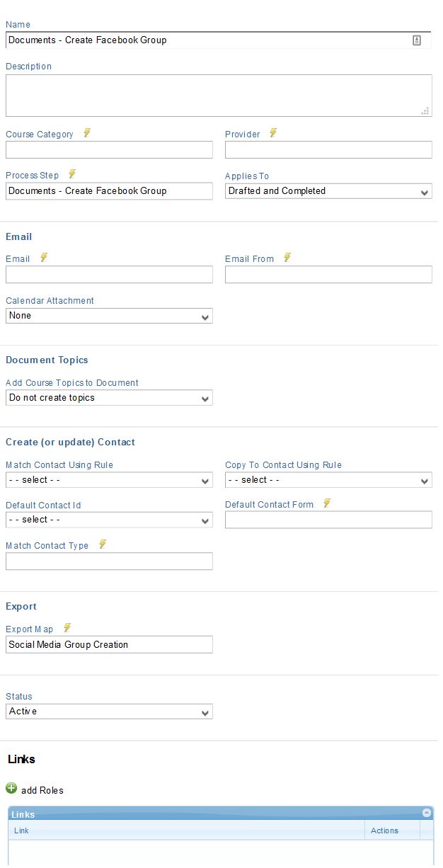
Task: Click the lightning icon next to Provider
Action: point(273,133)
